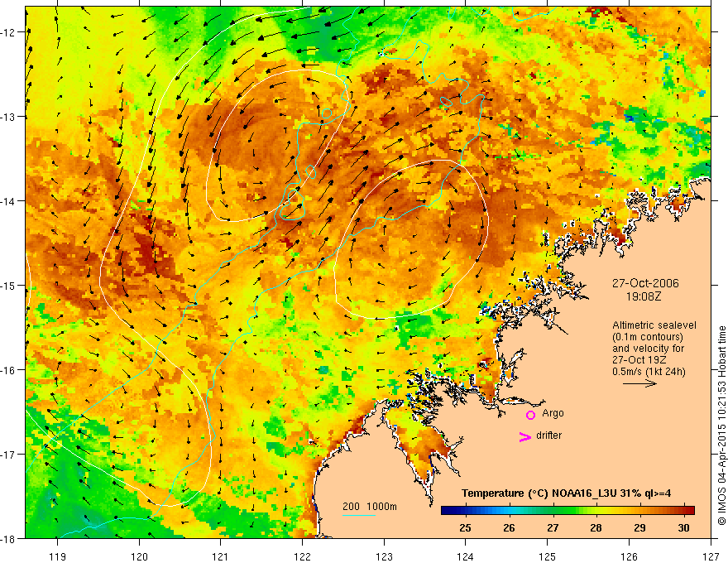
Task: Click the latitude label -13
Action: coord(8,117)
